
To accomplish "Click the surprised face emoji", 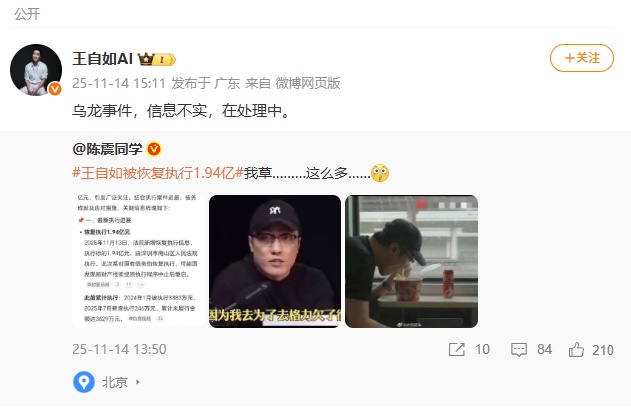I will point(380,173).
